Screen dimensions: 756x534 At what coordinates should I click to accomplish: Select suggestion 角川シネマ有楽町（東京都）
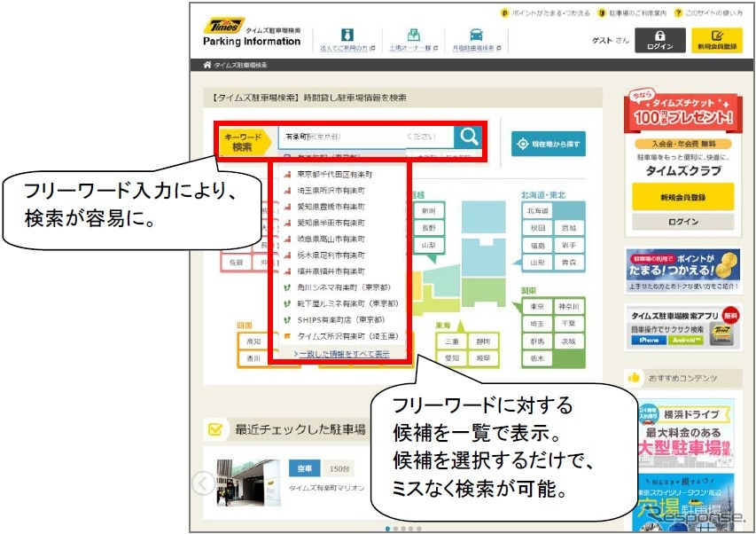tap(343, 287)
